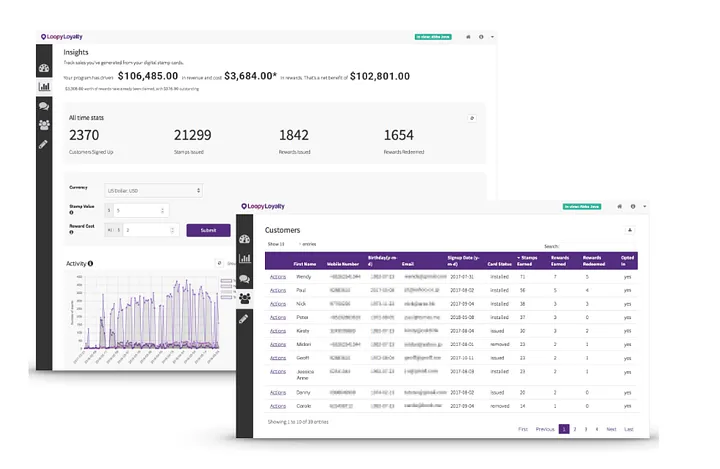Click download export icon in Customers panel
The height and width of the screenshot is (469, 720).
(x=630, y=230)
